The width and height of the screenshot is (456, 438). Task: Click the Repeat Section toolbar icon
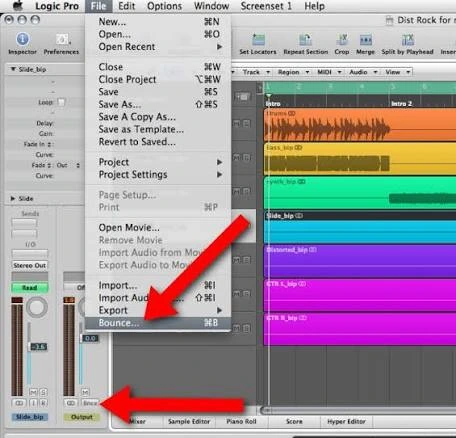(x=305, y=40)
